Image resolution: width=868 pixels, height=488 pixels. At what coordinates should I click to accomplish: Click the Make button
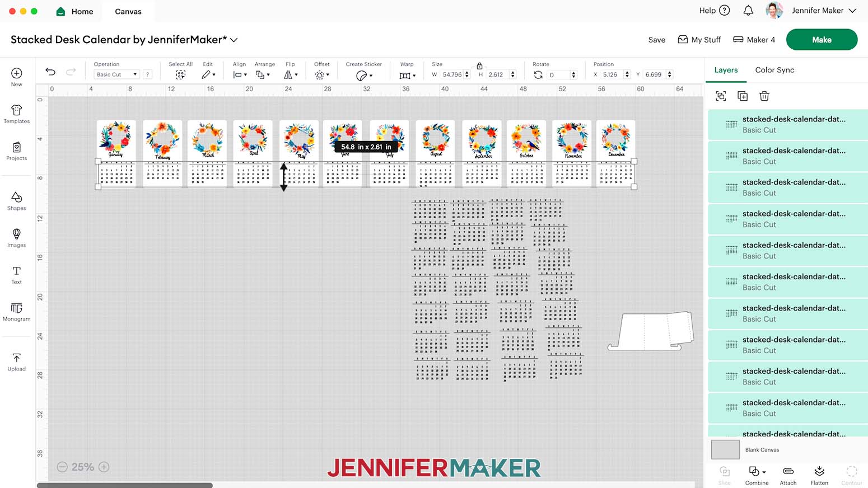coord(822,40)
